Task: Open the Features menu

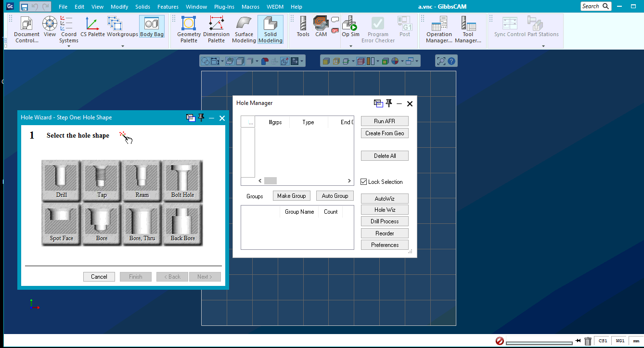Action: (x=168, y=7)
